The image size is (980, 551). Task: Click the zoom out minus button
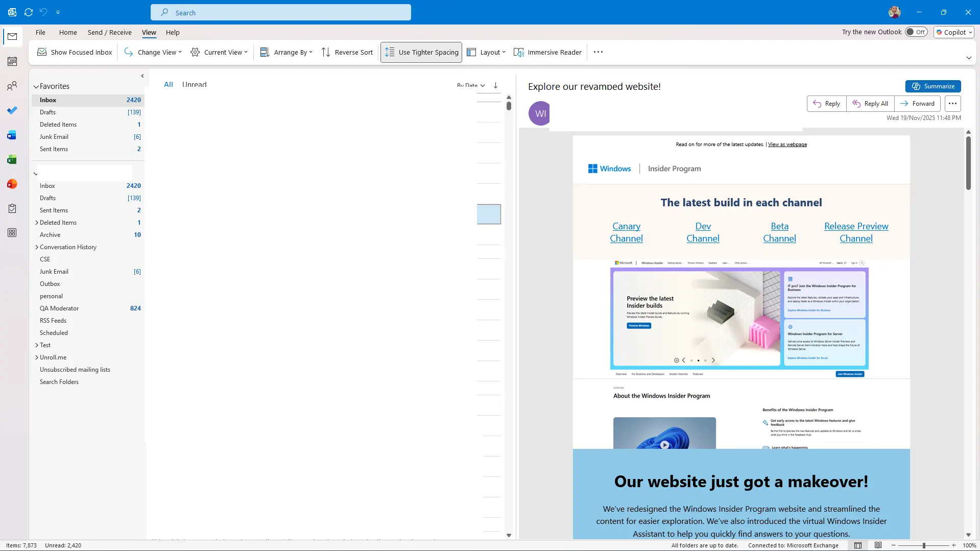894,545
